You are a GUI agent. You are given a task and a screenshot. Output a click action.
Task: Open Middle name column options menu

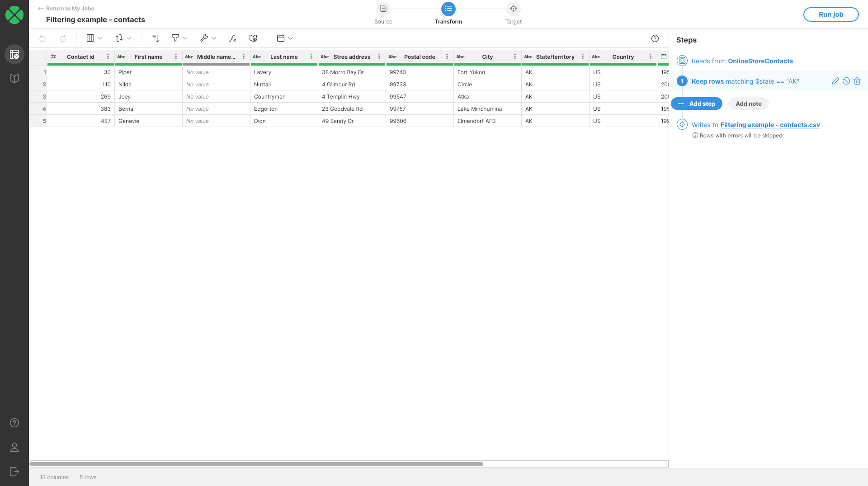(x=244, y=57)
